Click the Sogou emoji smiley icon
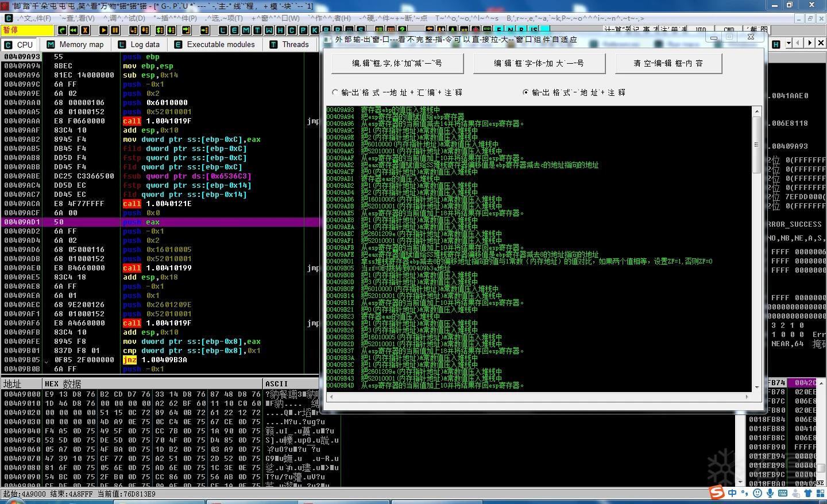The image size is (827, 504). pos(758,493)
